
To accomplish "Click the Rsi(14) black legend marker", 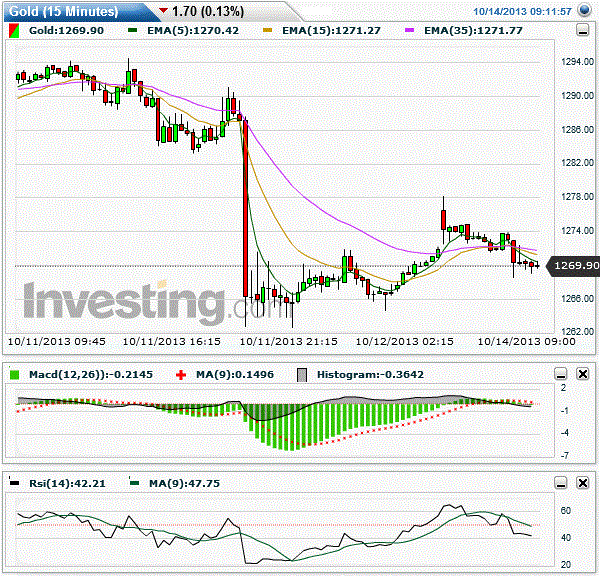I will pyautogui.click(x=14, y=482).
